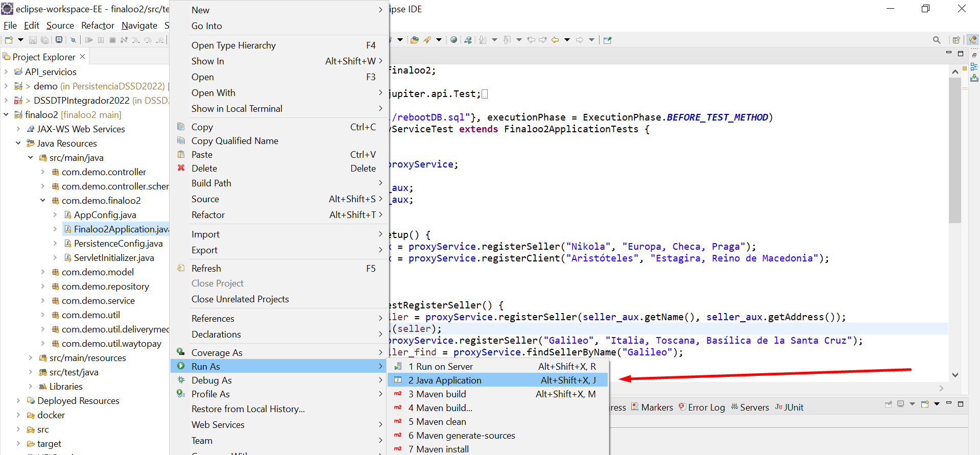Click the Launch Web Service Explorer icon
The image size is (980, 455).
point(468,40)
